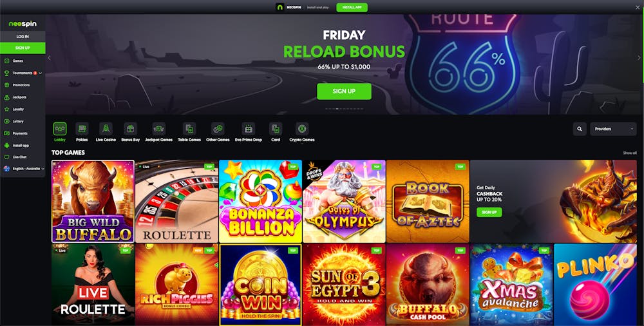Show all top games link
The image size is (644, 326).
click(630, 153)
